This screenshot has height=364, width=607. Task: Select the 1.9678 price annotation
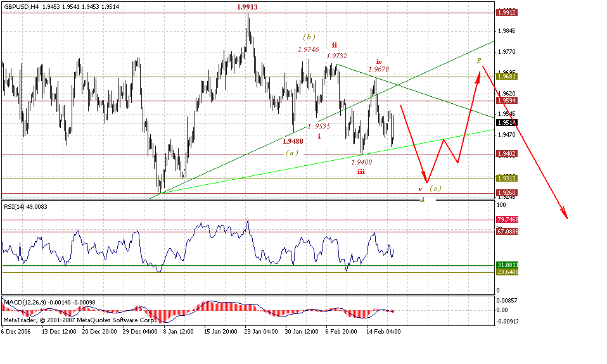[379, 69]
